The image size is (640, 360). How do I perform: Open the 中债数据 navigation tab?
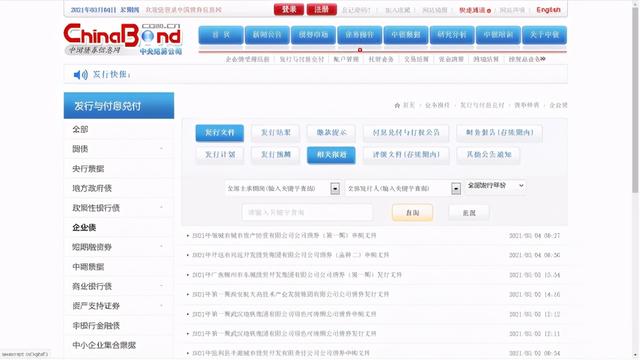406,35
